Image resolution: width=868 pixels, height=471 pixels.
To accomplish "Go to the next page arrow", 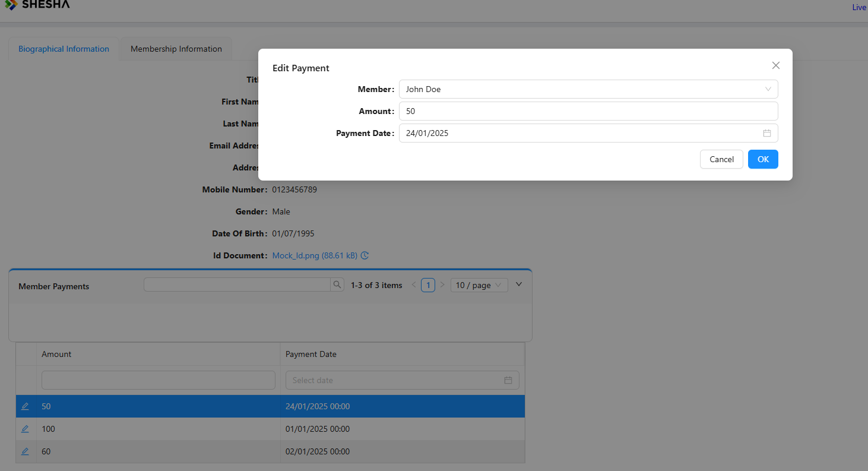I will click(x=442, y=285).
